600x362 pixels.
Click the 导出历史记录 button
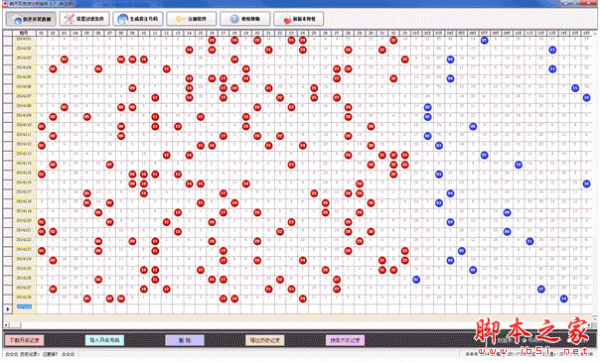(265, 340)
